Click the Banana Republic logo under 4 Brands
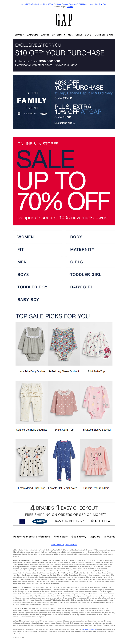Screen dimensions: 128x644 click(x=69, y=521)
